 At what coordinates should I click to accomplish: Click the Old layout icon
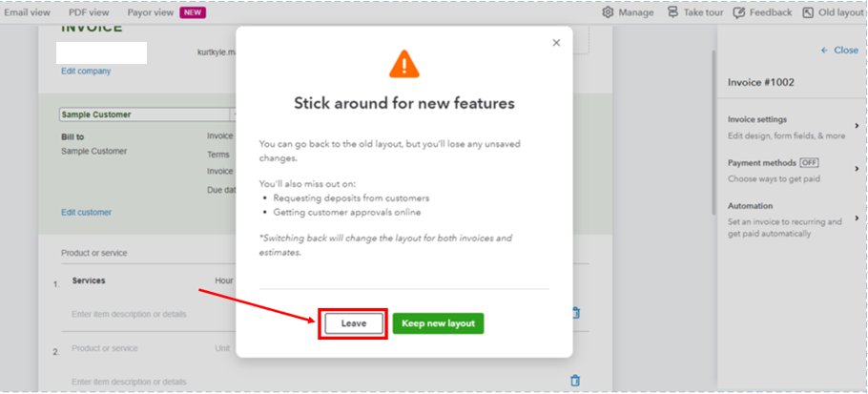tap(808, 12)
